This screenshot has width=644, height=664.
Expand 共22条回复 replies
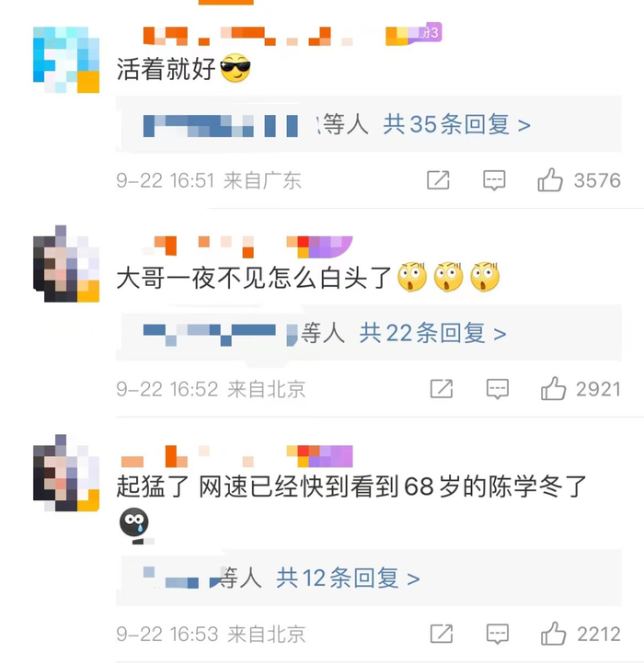click(x=432, y=333)
